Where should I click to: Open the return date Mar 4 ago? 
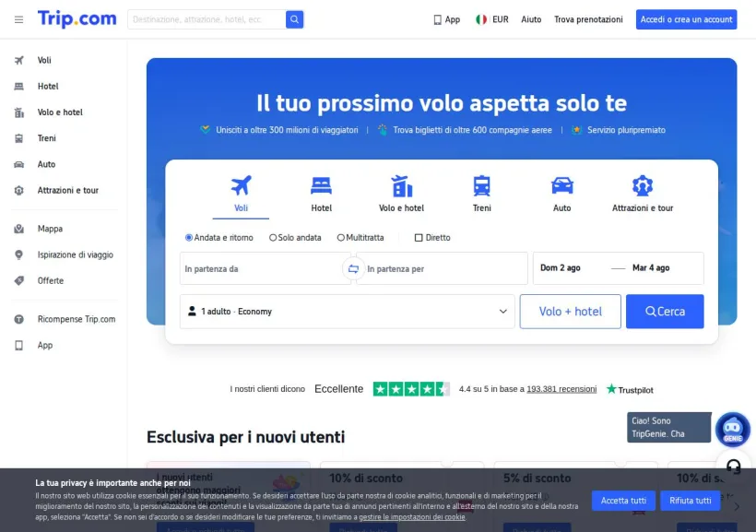point(651,267)
